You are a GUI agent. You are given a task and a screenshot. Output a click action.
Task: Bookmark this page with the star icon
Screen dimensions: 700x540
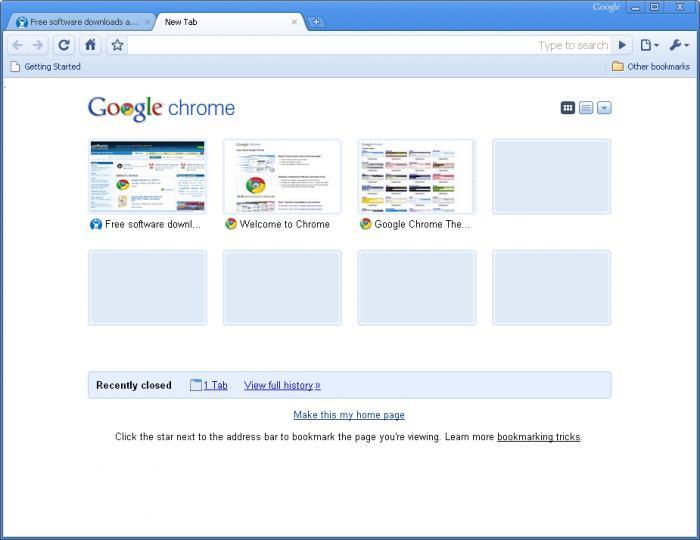[x=117, y=45]
